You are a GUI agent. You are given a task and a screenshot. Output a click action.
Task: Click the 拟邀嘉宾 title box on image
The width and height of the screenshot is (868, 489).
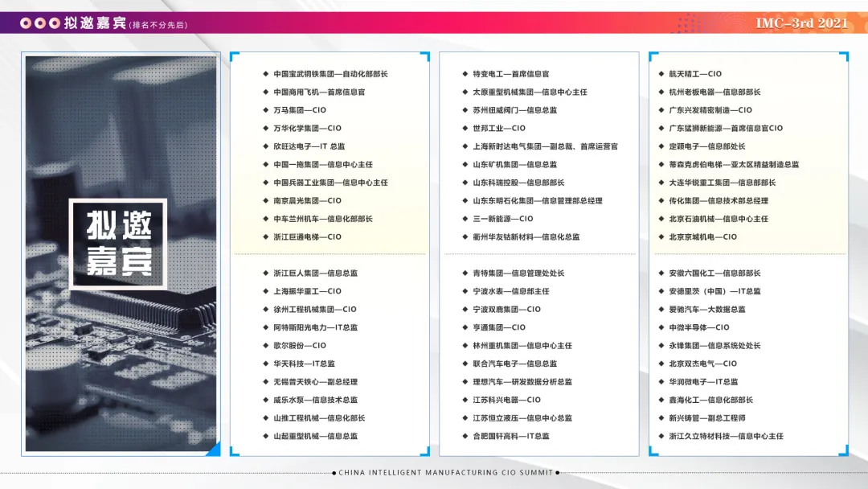[x=118, y=244]
